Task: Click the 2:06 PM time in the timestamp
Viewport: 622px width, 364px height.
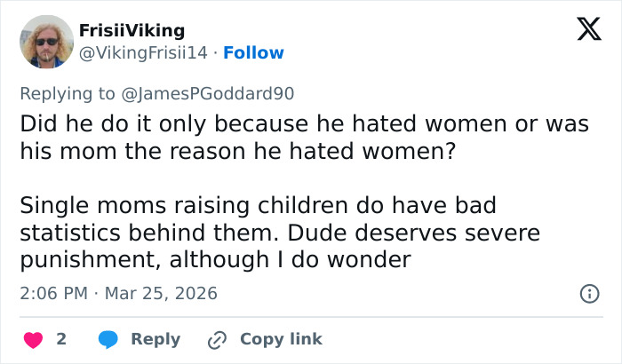Action: pos(52,293)
